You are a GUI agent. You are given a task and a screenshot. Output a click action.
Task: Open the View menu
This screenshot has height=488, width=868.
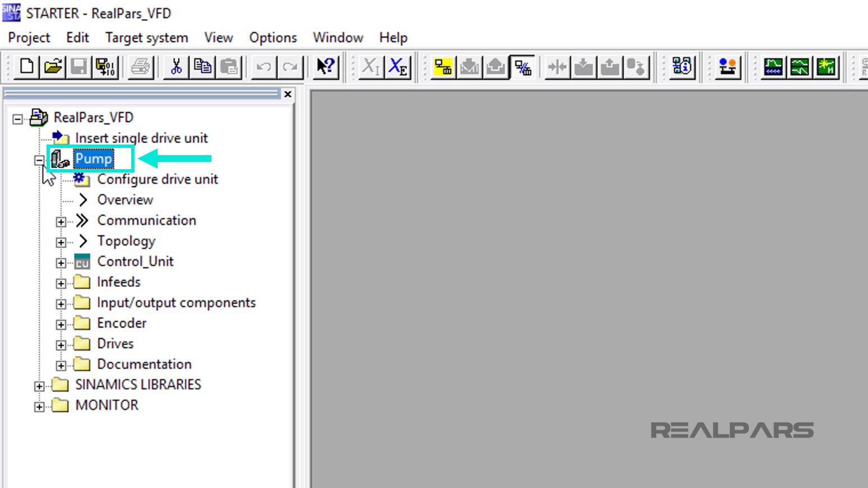219,38
